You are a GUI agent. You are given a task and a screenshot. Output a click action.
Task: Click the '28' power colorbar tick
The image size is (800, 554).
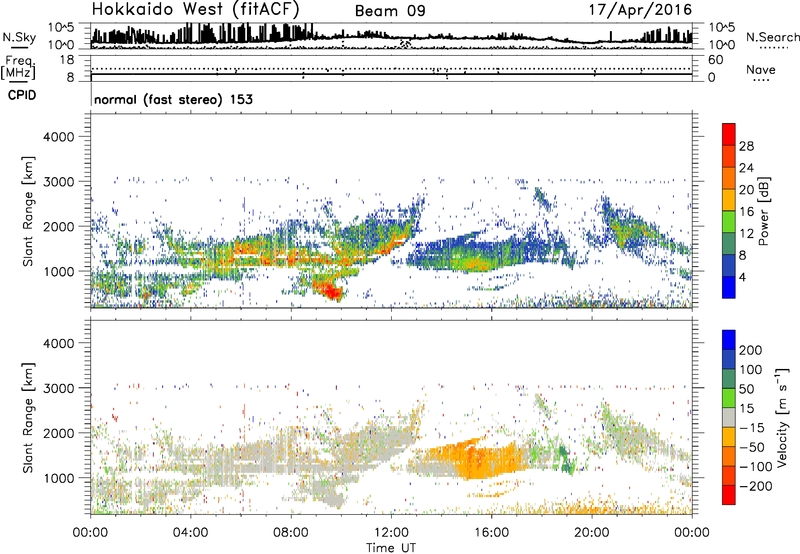coord(746,146)
